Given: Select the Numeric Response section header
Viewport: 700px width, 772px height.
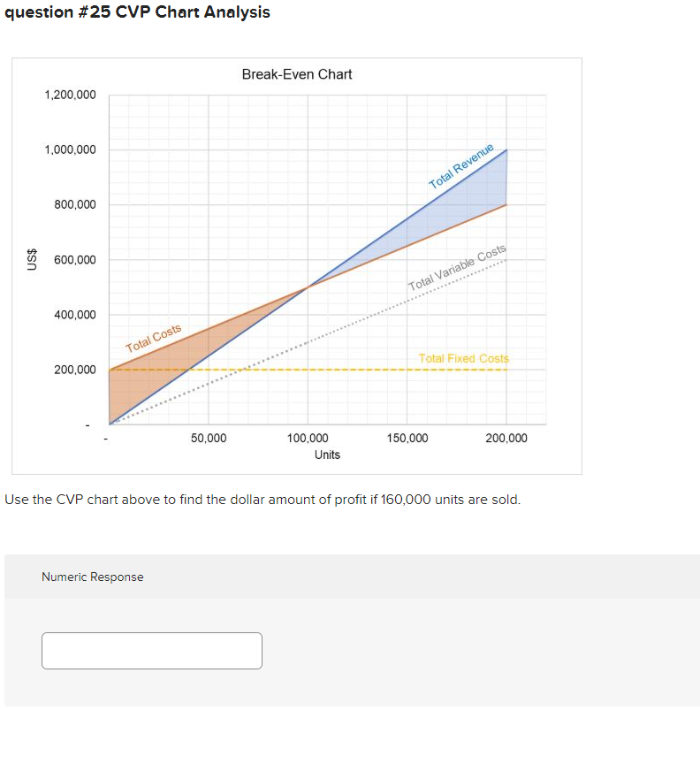Looking at the screenshot, I should tap(92, 577).
